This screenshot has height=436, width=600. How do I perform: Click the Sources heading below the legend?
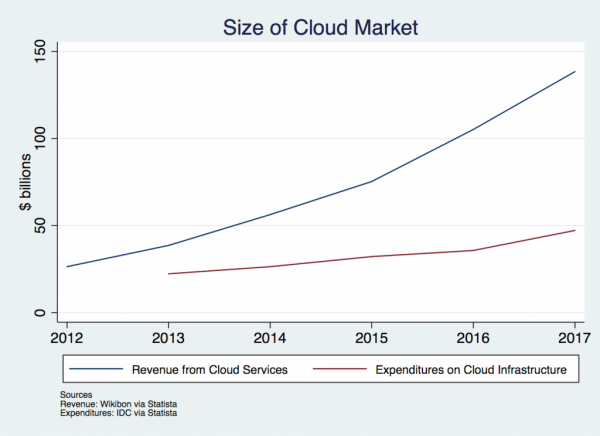(76, 396)
